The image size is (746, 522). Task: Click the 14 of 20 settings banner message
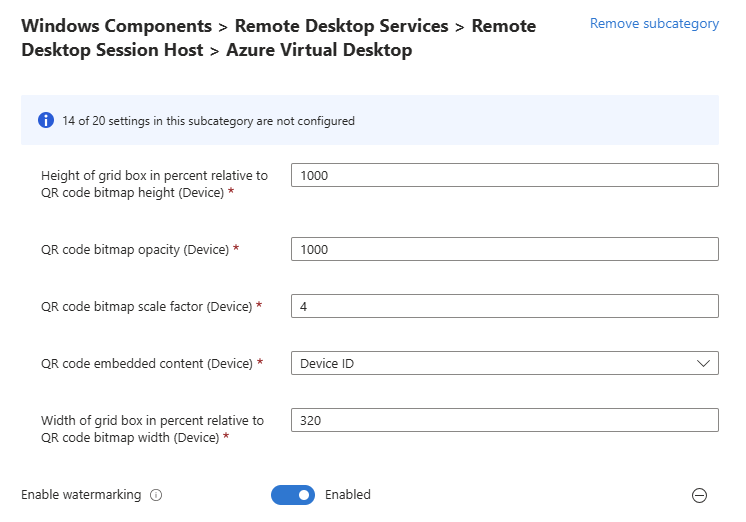pyautogui.click(x=208, y=121)
